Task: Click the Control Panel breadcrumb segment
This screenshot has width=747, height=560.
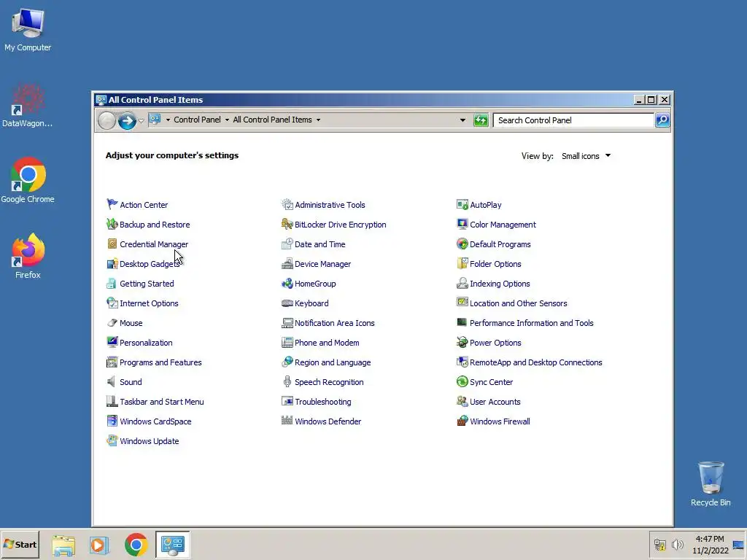Action: click(x=197, y=120)
